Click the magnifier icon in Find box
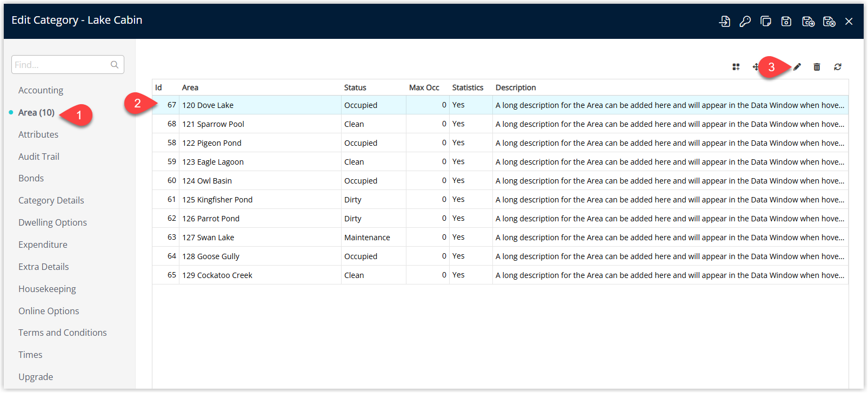Screen dimensions: 868x393 pyautogui.click(x=115, y=65)
